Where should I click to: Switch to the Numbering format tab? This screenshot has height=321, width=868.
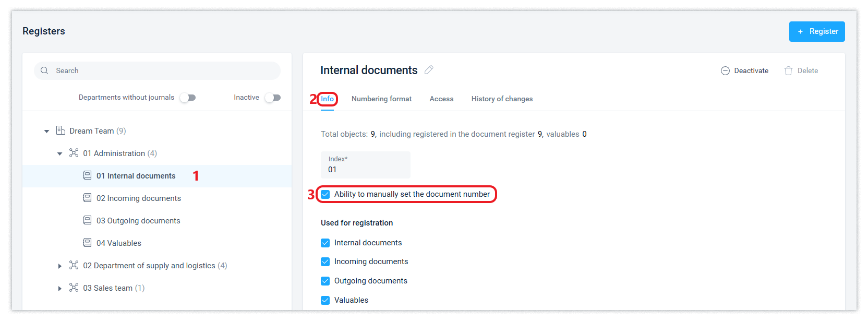381,99
